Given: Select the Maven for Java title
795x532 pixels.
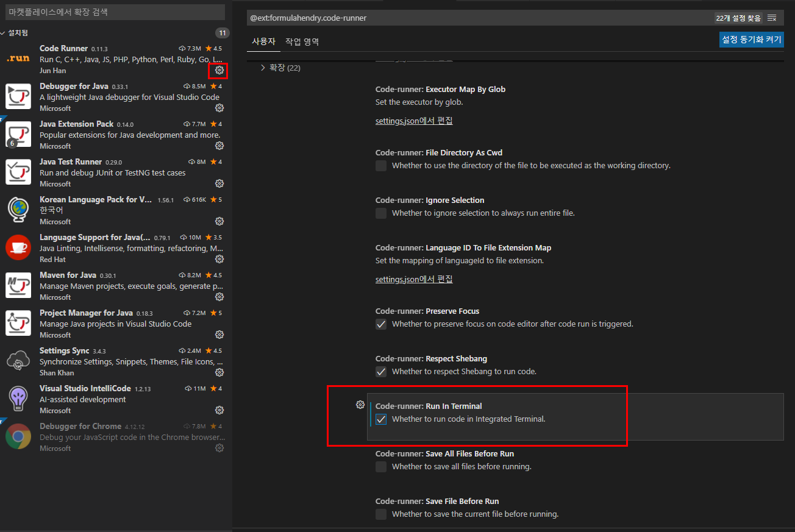Looking at the screenshot, I should point(68,275).
